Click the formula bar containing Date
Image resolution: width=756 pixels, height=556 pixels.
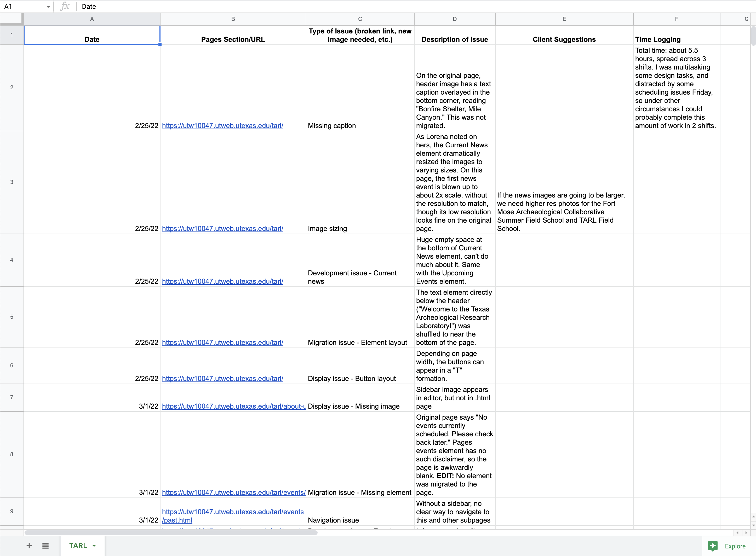tap(416, 6)
